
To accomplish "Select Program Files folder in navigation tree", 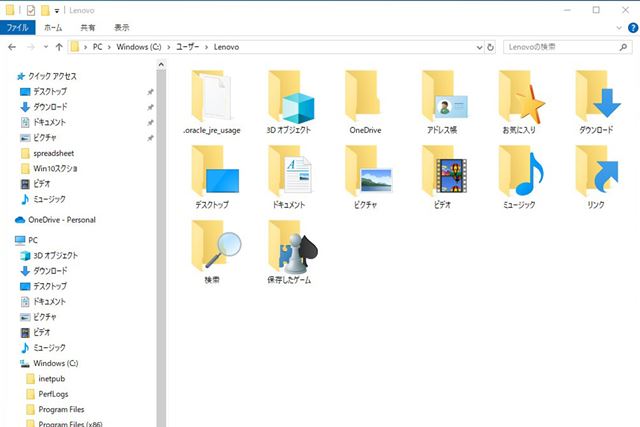I will pyautogui.click(x=55, y=409).
